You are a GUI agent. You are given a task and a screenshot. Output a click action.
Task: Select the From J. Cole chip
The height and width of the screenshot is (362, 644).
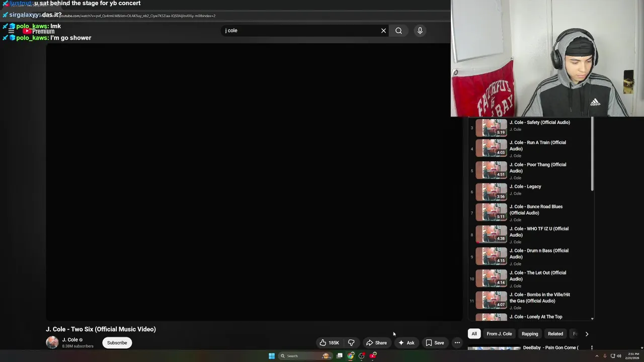[499, 334]
